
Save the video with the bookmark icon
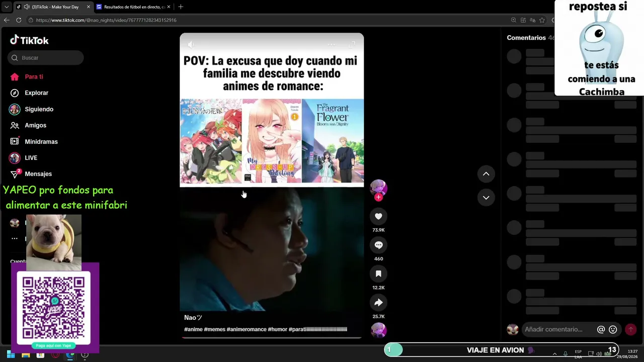(x=378, y=274)
